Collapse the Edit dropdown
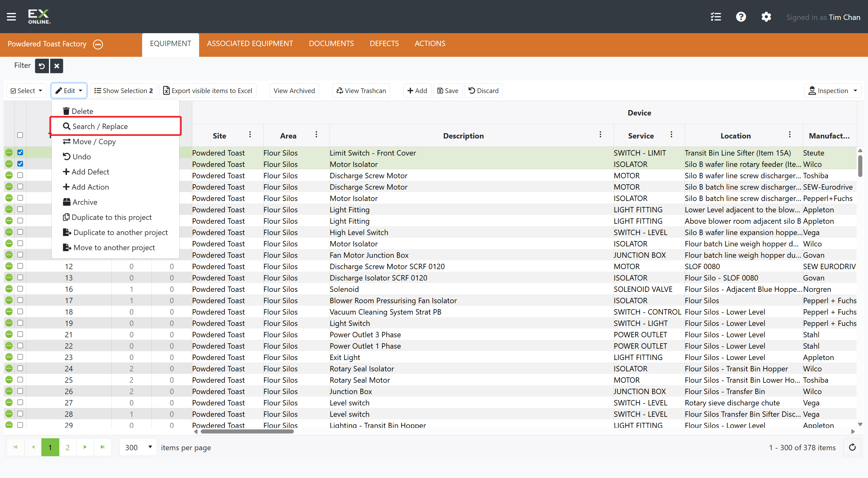This screenshot has height=478, width=868. click(69, 91)
